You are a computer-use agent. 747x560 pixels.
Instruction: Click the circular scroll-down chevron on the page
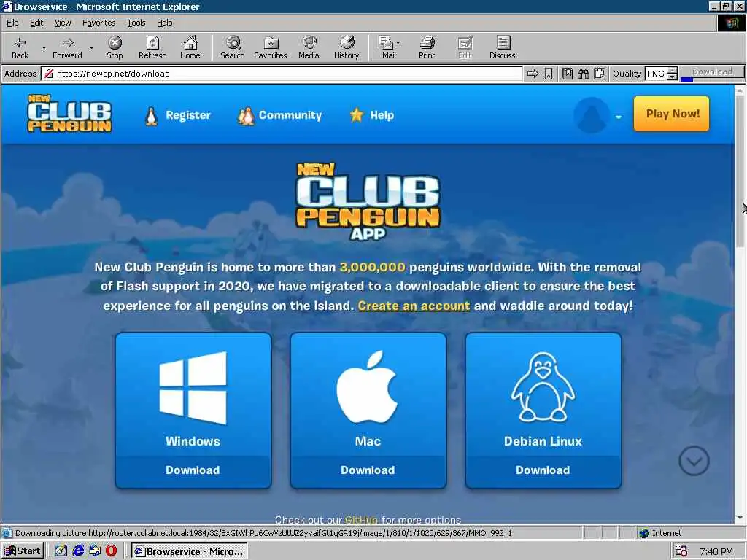694,461
